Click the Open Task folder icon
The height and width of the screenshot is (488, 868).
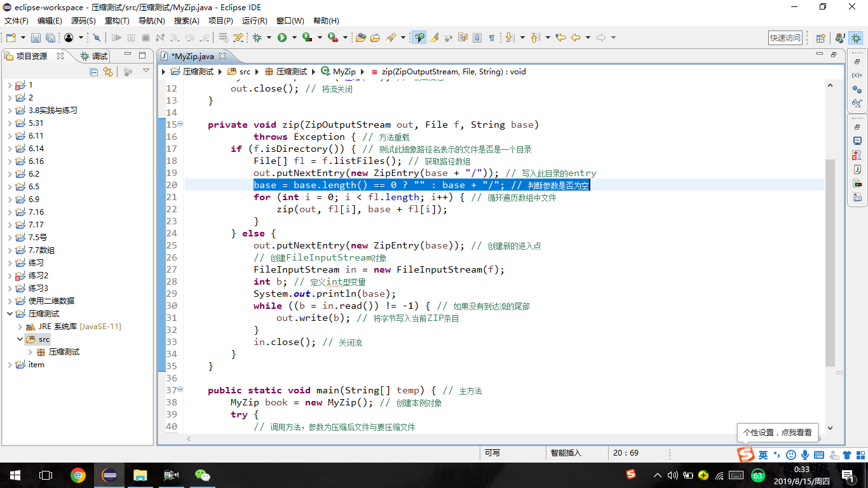pyautogui.click(x=375, y=37)
